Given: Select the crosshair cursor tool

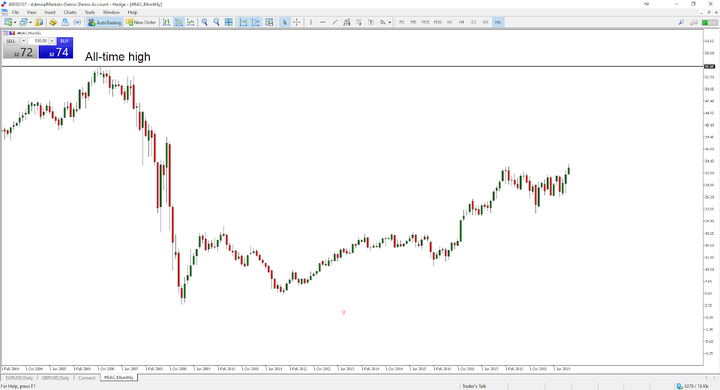Looking at the screenshot, I should (x=297, y=22).
